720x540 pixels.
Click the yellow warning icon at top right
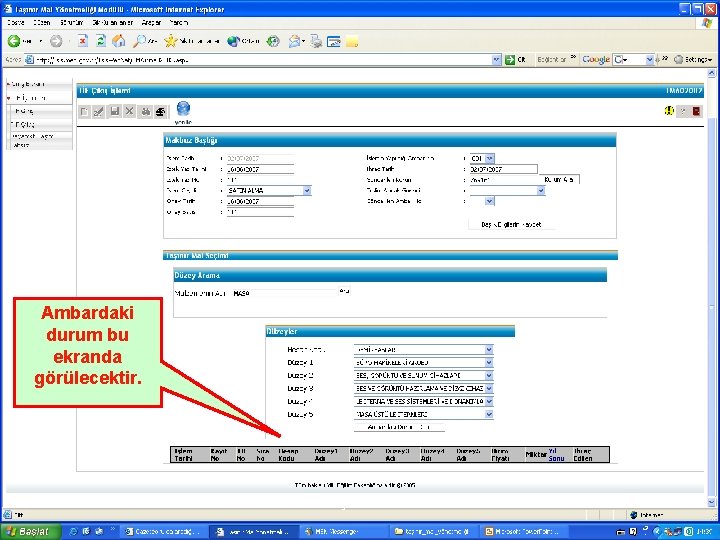coord(669,111)
